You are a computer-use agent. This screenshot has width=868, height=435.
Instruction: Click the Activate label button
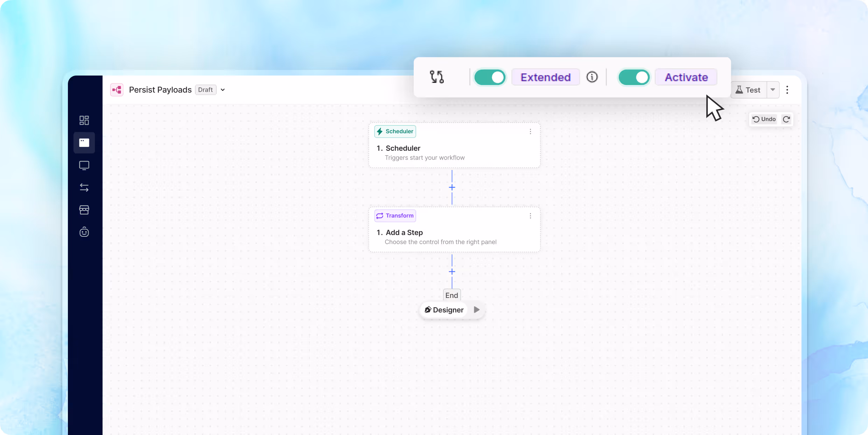(x=686, y=77)
